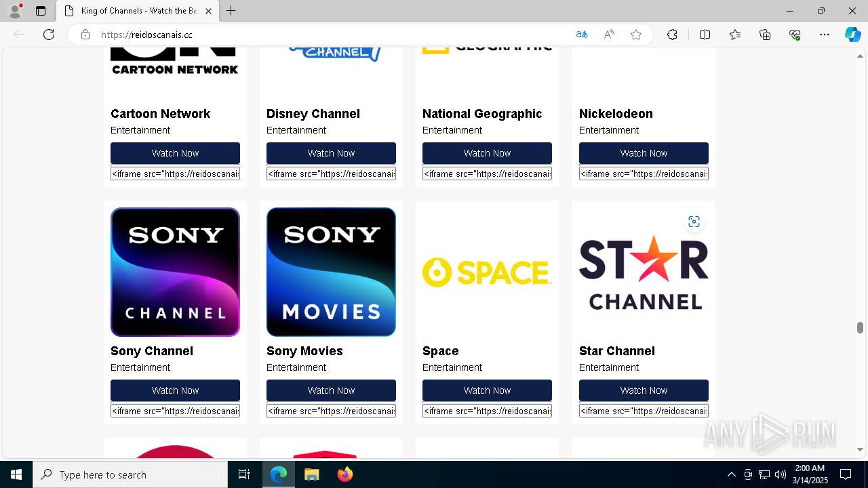Viewport: 868px width, 488px height.
Task: Open the Extensions icon
Action: (672, 35)
